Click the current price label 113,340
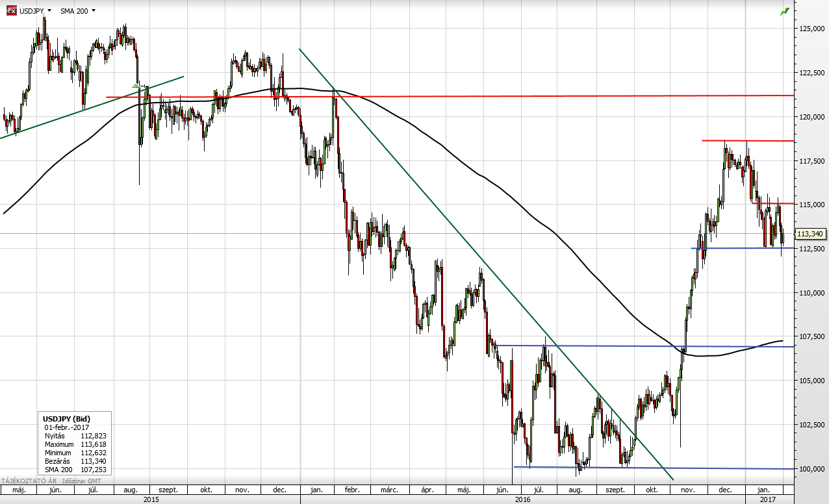Screen dimensions: 829x504 pyautogui.click(x=810, y=234)
